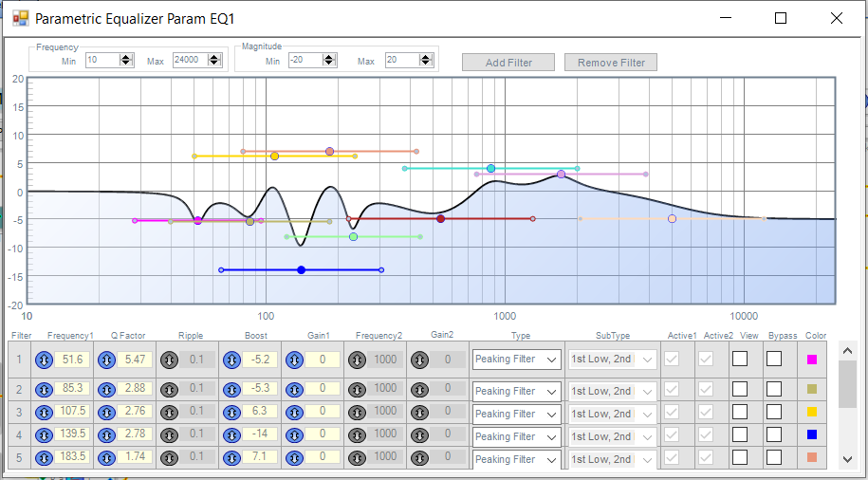Enable Bypass for filter 2

coord(774,389)
